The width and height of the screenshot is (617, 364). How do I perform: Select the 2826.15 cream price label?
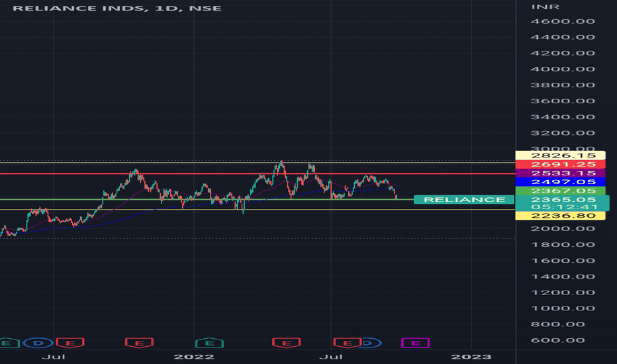(560, 156)
